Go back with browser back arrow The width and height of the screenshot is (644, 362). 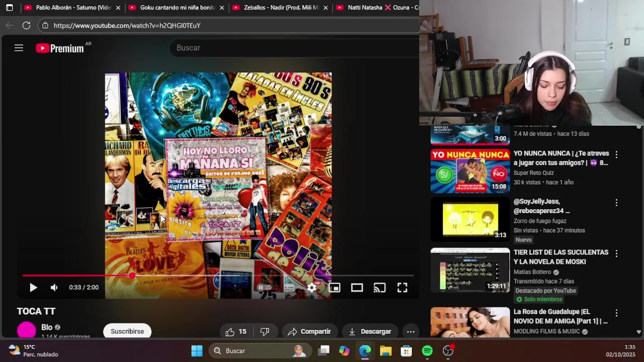pyautogui.click(x=10, y=25)
